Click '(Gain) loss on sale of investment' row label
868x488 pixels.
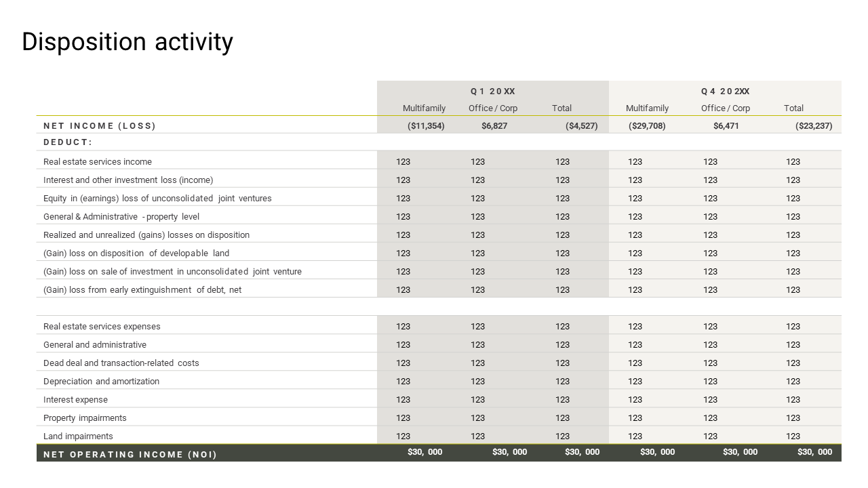pyautogui.click(x=173, y=272)
